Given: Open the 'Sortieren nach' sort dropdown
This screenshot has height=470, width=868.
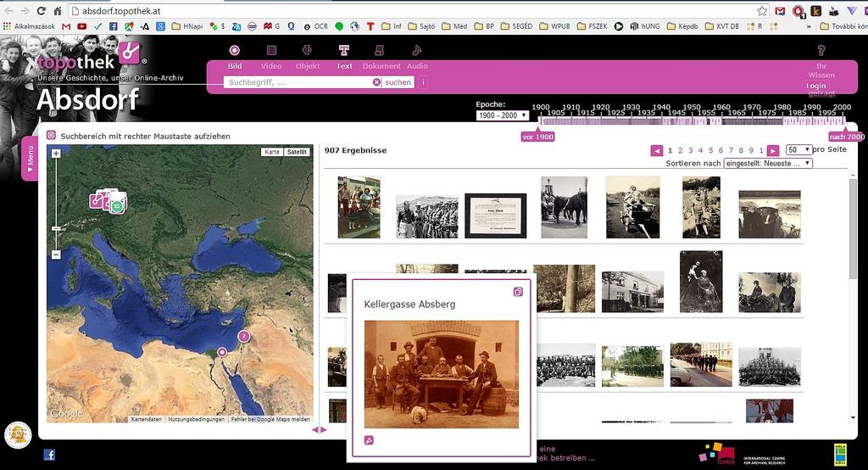Looking at the screenshot, I should (x=768, y=164).
